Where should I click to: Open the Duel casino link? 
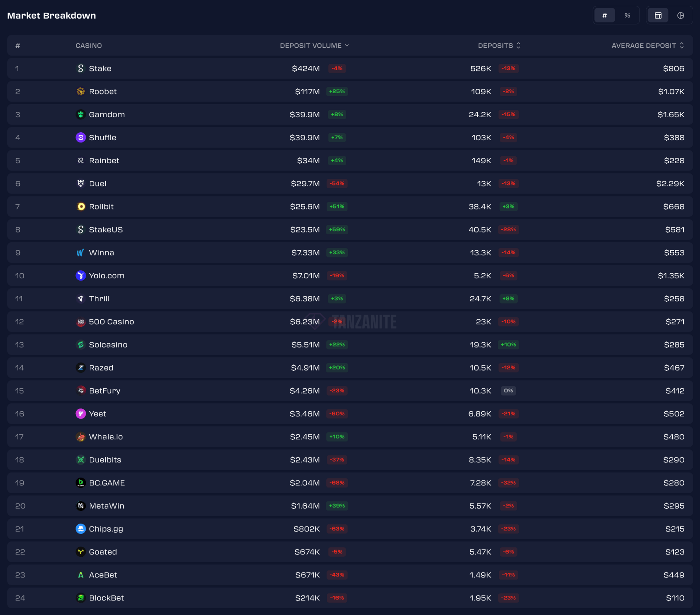(98, 184)
